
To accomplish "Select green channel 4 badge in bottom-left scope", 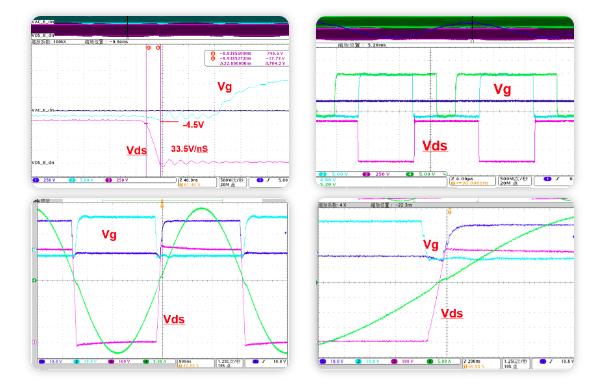I will pyautogui.click(x=146, y=362).
